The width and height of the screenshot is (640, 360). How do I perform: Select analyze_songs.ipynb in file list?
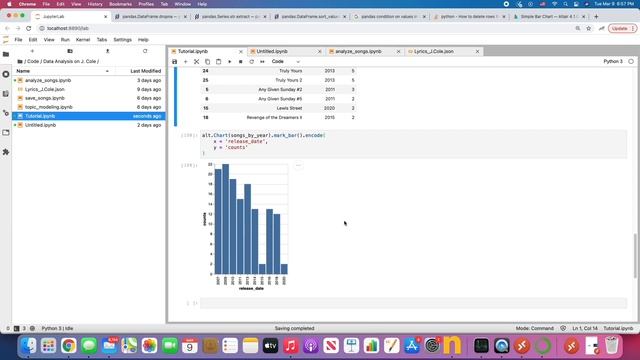[89, 80]
